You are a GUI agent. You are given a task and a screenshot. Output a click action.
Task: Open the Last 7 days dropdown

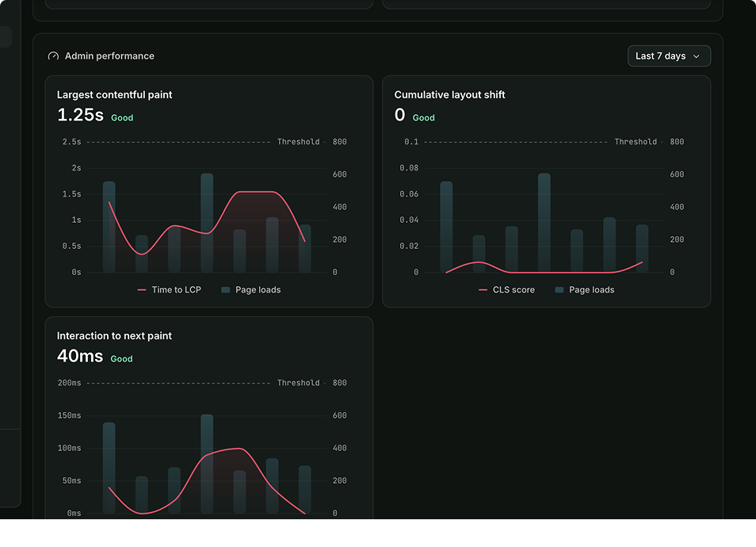(x=669, y=56)
